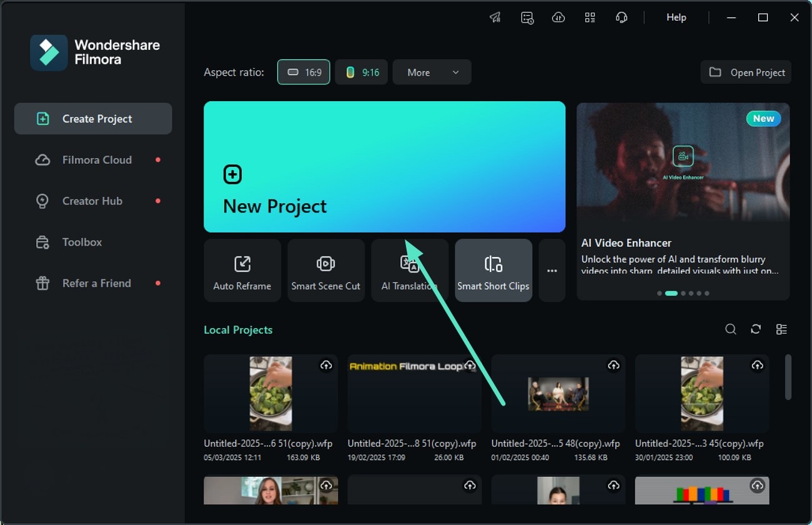Click the Open Project button
Screen dimensions: 812x525
746,72
